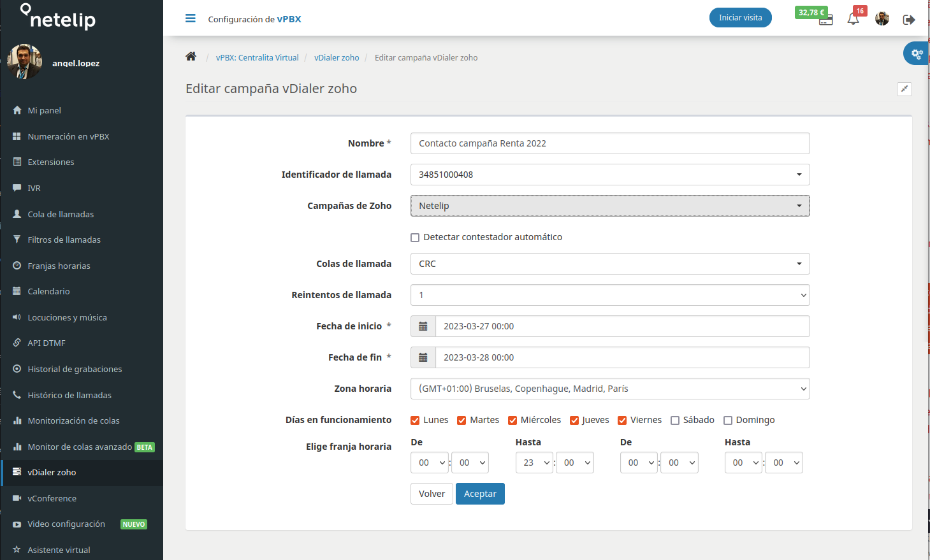The width and height of the screenshot is (930, 560).
Task: Toggle the hamburger sidebar menu icon
Action: [191, 18]
